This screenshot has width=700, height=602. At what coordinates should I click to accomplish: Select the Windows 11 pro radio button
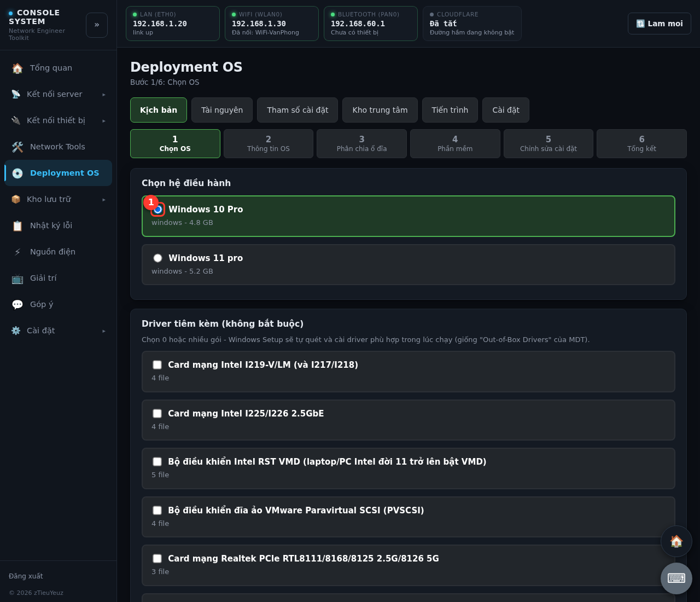pyautogui.click(x=157, y=258)
